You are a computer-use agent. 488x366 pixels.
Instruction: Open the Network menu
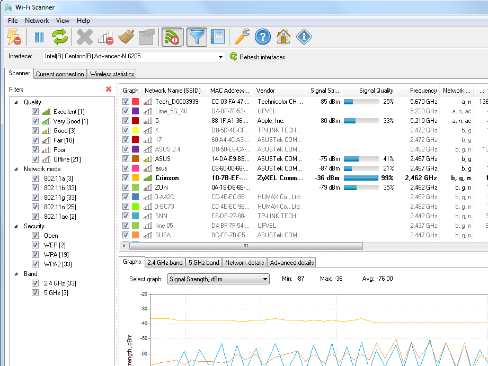37,21
